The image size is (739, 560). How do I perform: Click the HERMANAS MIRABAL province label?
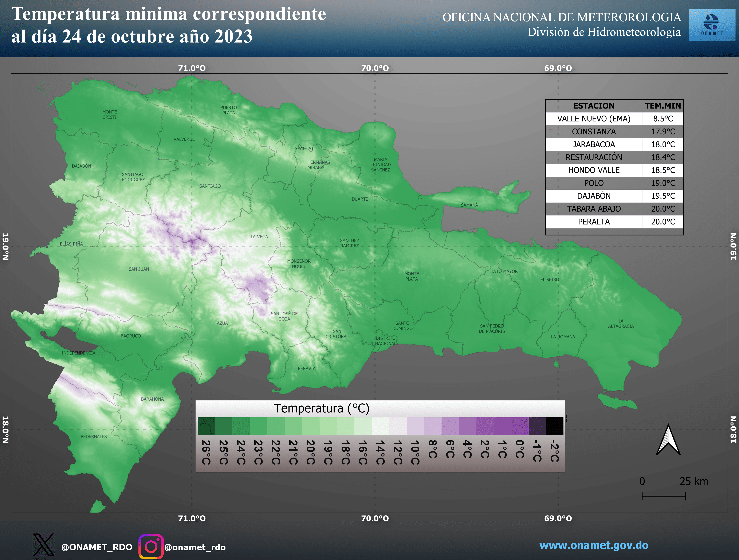pyautogui.click(x=318, y=165)
